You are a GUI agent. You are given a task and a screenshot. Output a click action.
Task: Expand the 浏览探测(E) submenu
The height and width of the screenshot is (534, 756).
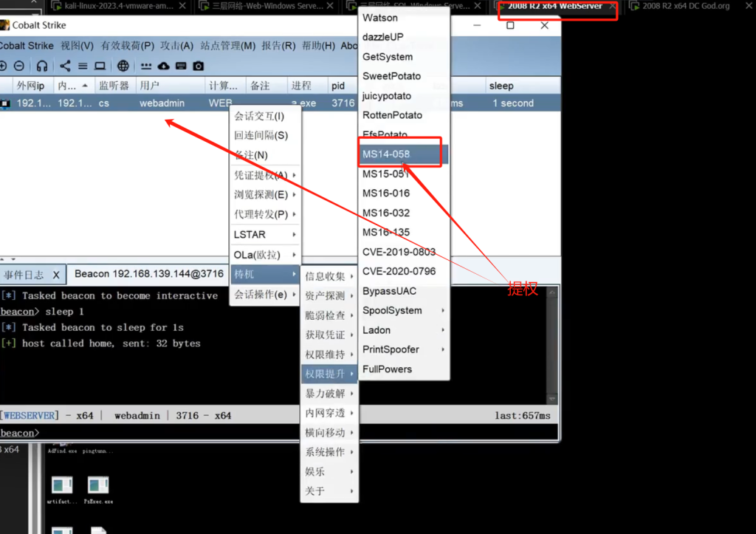coord(265,195)
